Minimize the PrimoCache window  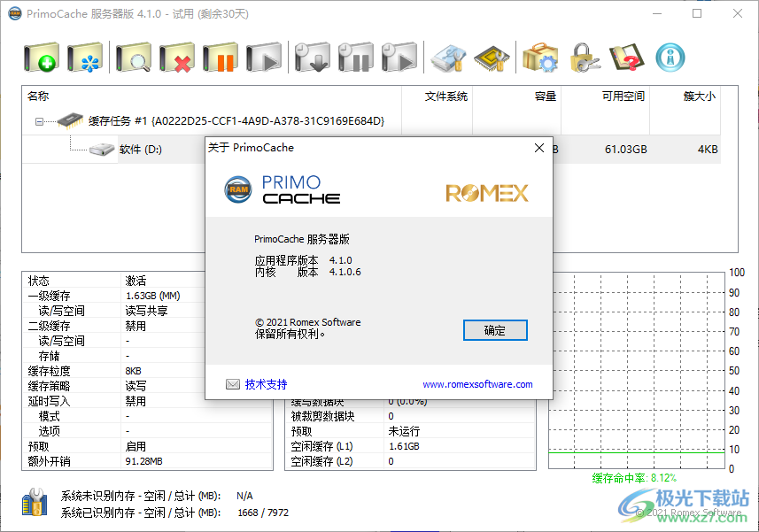click(x=657, y=13)
